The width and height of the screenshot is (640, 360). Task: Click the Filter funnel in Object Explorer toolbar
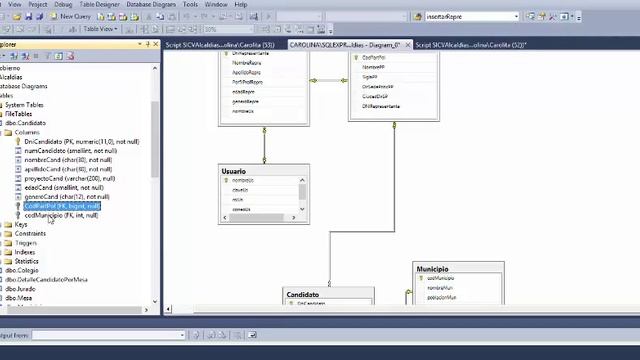tap(47, 56)
